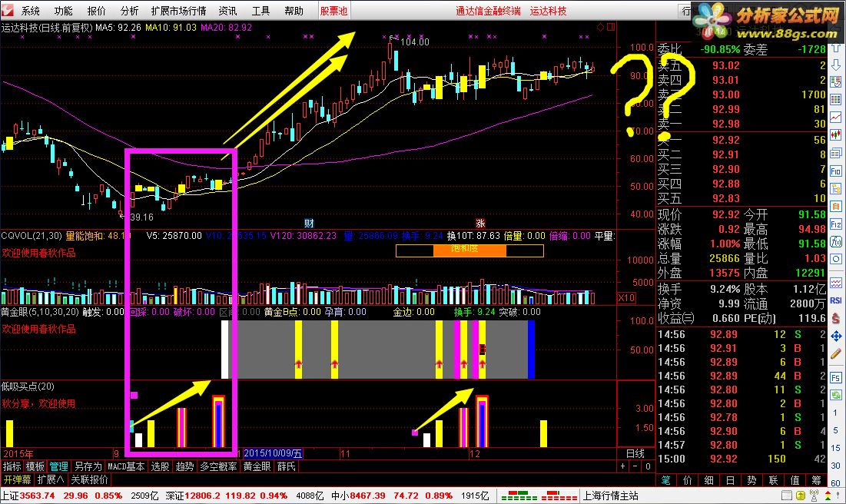Viewport: 846px width, 504px height.
Task: Open the wave indicator chart icon
Action: 836,282
